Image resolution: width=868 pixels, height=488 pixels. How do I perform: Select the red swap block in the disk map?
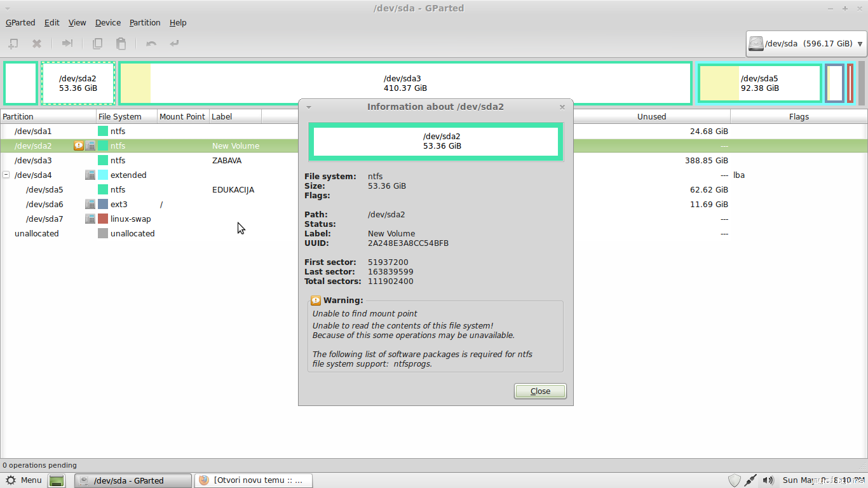(850, 83)
